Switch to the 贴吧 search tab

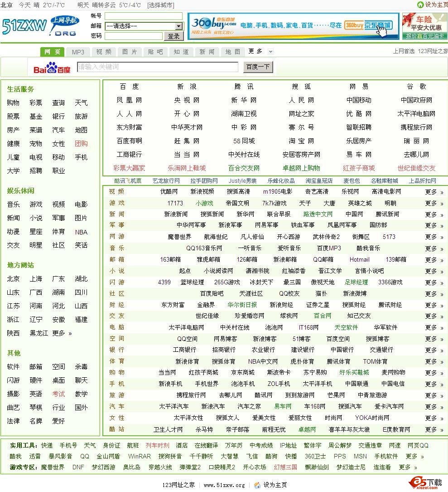155,52
